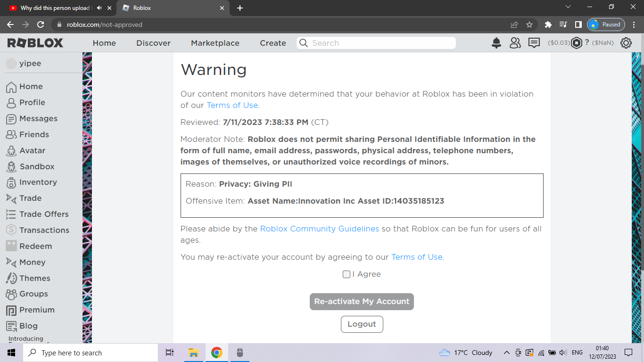Go to Home in top navigation
The width and height of the screenshot is (644, 362).
click(104, 43)
